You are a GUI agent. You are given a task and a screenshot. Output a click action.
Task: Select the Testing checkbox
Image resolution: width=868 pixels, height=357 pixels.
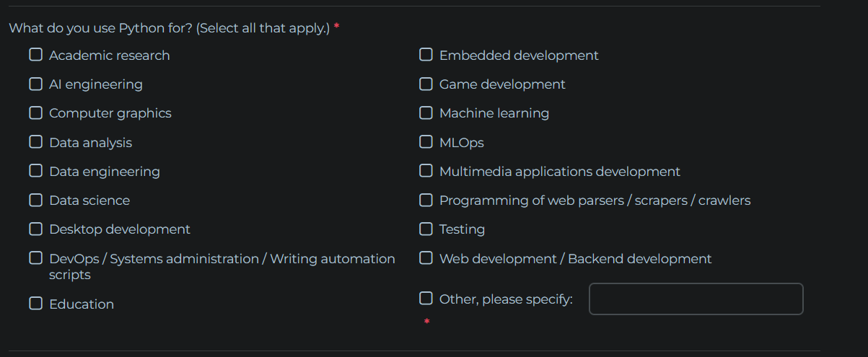tap(426, 229)
